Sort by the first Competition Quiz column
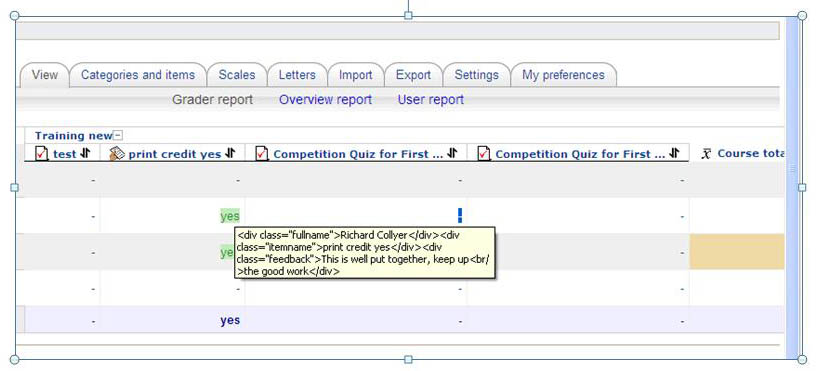The image size is (822, 371). point(452,153)
